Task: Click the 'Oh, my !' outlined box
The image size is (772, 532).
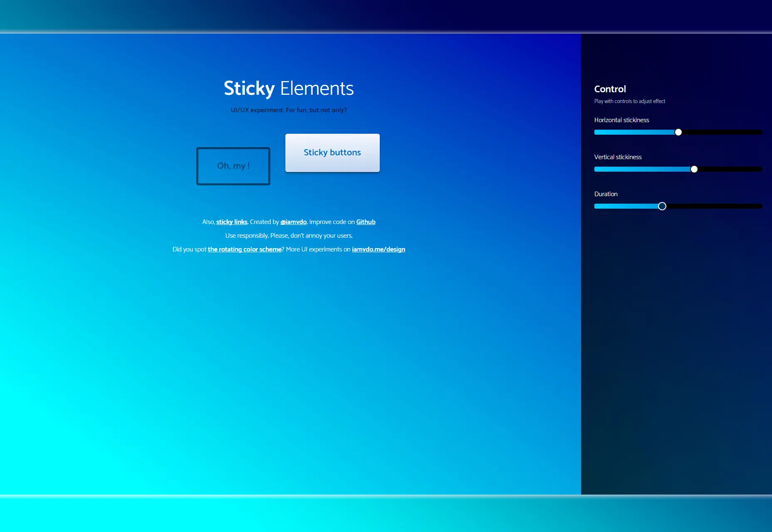Action: coord(233,166)
